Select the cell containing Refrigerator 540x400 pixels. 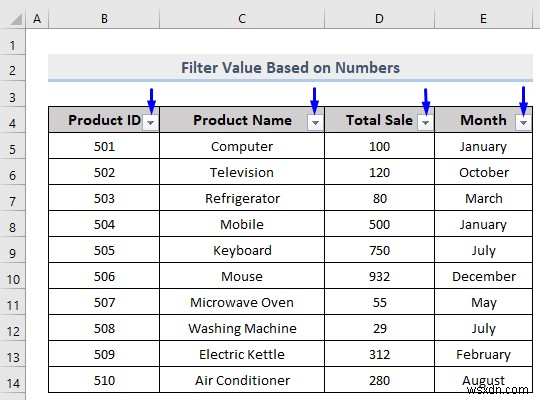tap(242, 198)
